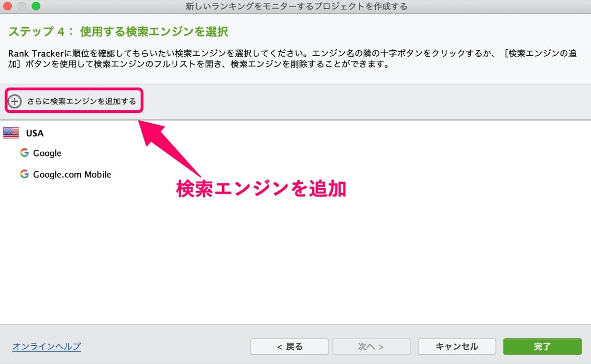Select the USA country group
Viewport: 591px width, 364px height.
coord(35,133)
